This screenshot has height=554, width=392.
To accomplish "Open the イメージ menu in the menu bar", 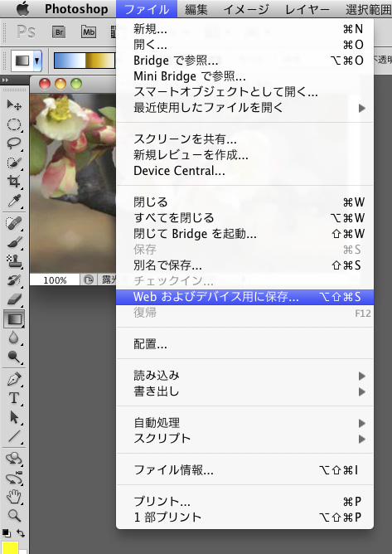I will [246, 9].
